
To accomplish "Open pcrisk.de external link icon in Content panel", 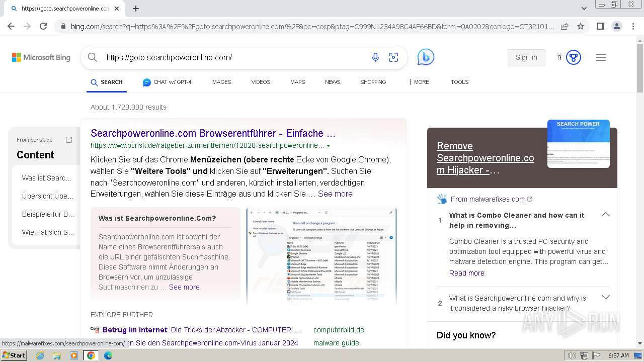I will (x=69, y=140).
